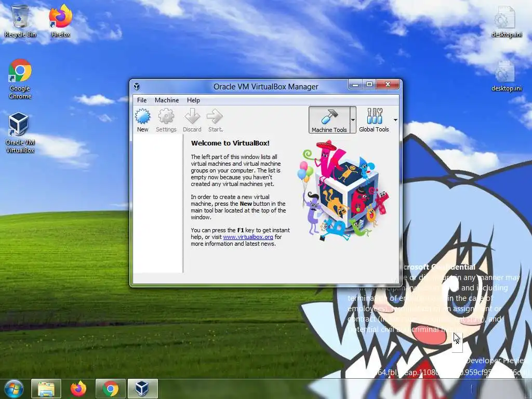532x399 pixels.
Task: Select the Machine Tools button
Action: tap(329, 120)
